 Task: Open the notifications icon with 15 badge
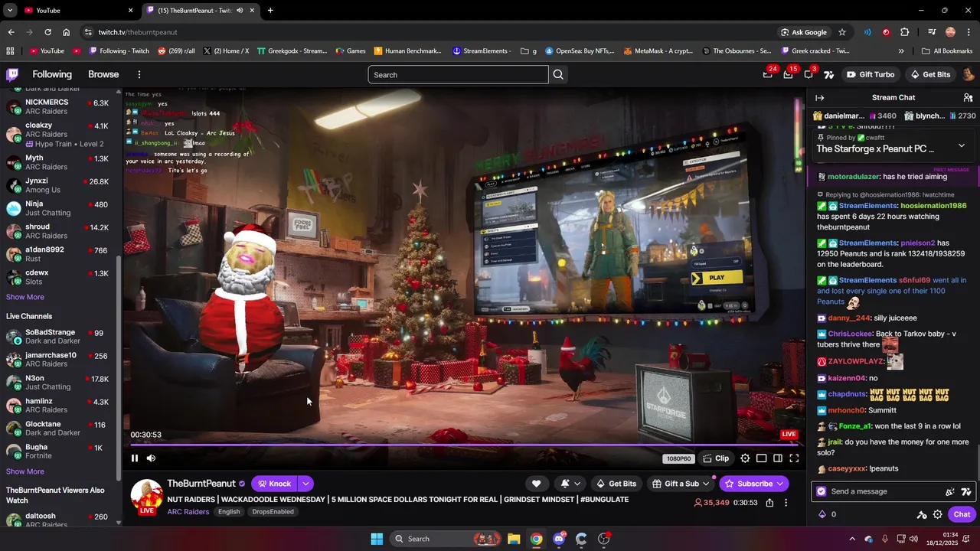pos(788,74)
